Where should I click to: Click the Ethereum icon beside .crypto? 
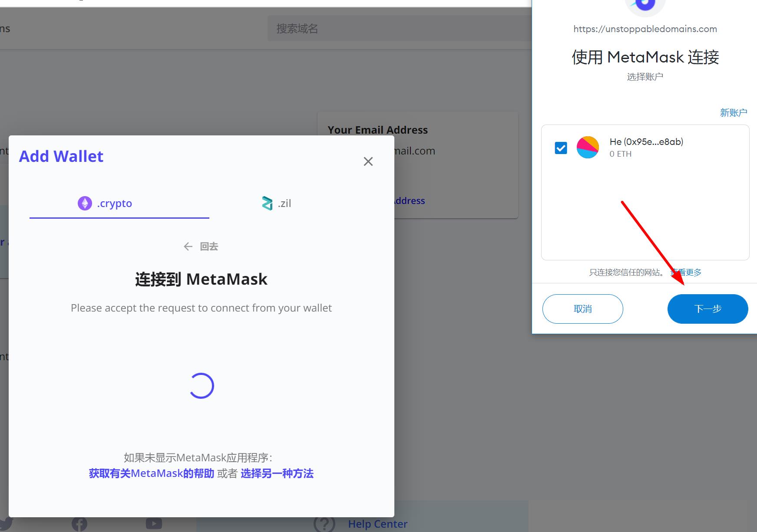(85, 203)
